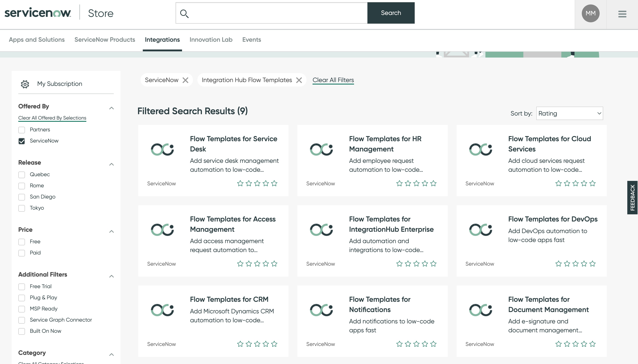Image resolution: width=638 pixels, height=364 pixels.
Task: Tick the San Diego release checkbox
Action: (x=22, y=197)
